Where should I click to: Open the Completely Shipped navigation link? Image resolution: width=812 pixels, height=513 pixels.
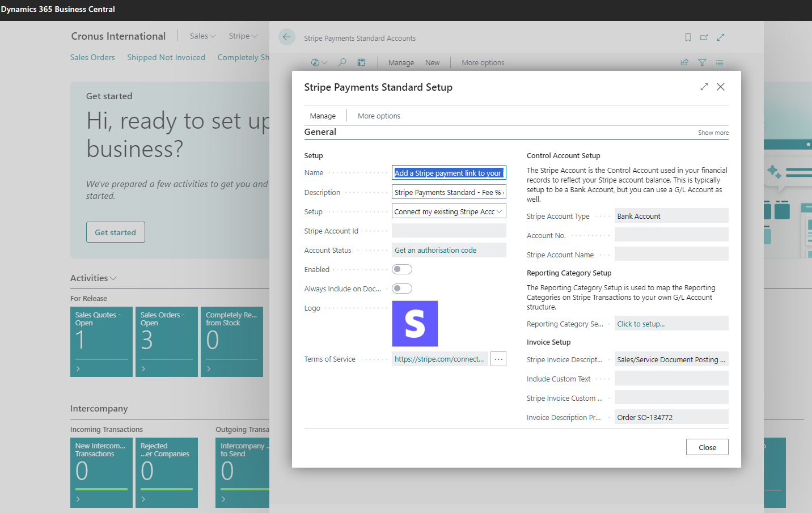(243, 57)
